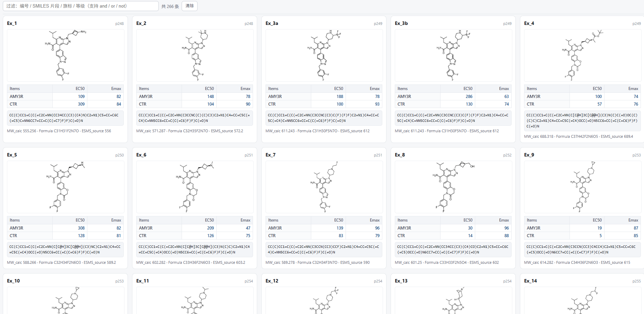The height and width of the screenshot is (314, 644).
Task: Open the Ex_9 molecule image
Action: click(583, 187)
